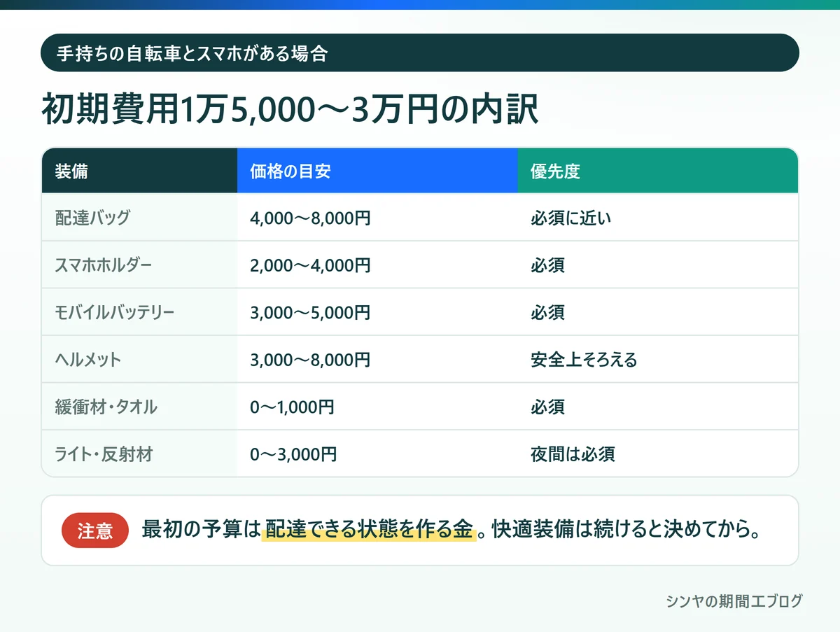The width and height of the screenshot is (840, 632).
Task: Click the credit シンヤの期間工ブログ
Action: (x=734, y=601)
